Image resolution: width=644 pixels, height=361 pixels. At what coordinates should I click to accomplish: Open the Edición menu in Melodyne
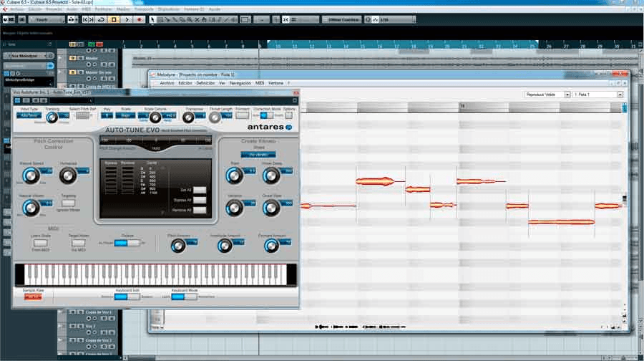(185, 83)
